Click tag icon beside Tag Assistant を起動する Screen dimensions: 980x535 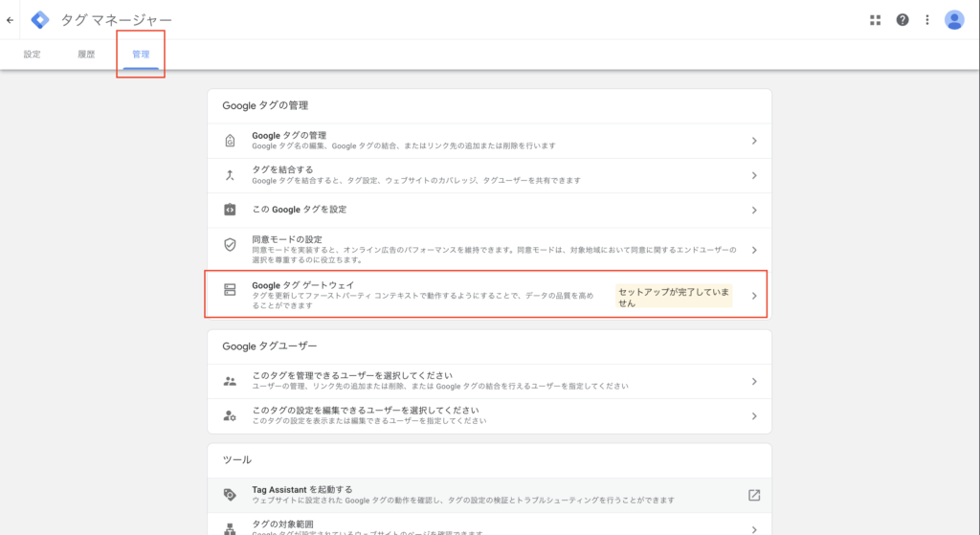[230, 495]
